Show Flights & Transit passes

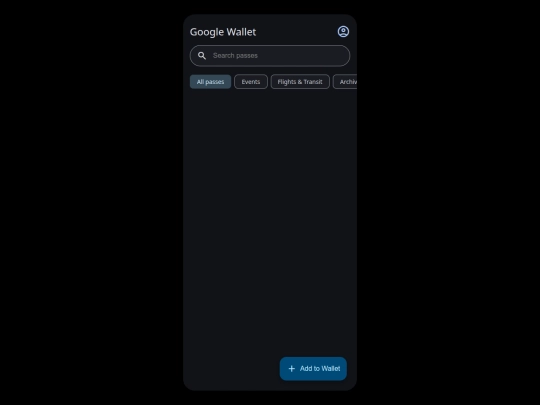[x=300, y=82]
